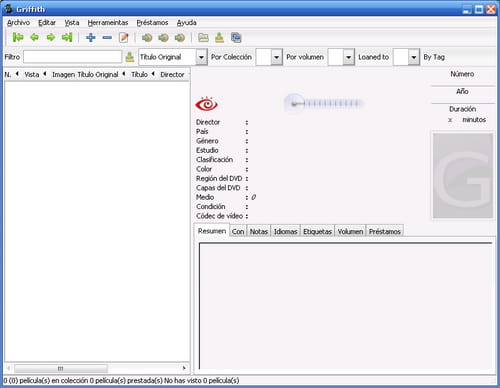Viewport: 500px width, 388px height.
Task: Click the leftmost of three green round icons
Action: (147, 38)
